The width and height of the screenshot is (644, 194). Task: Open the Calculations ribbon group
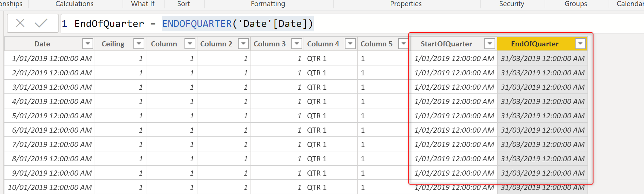(74, 4)
